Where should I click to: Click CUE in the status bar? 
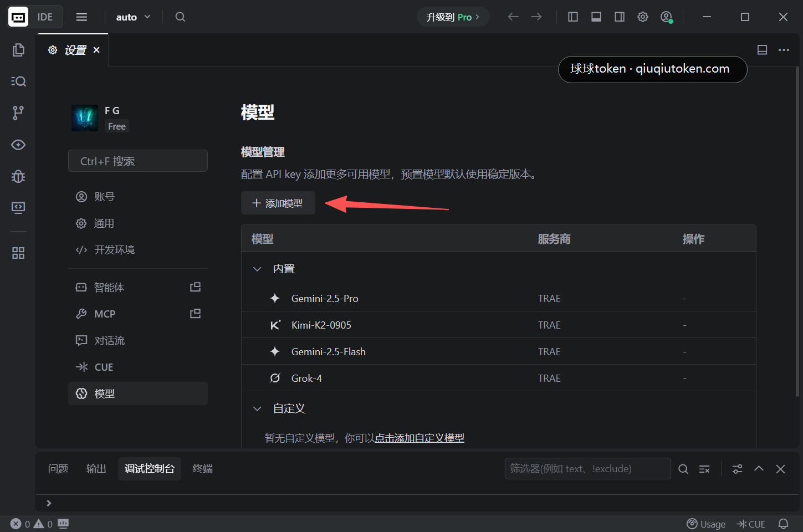pyautogui.click(x=751, y=524)
